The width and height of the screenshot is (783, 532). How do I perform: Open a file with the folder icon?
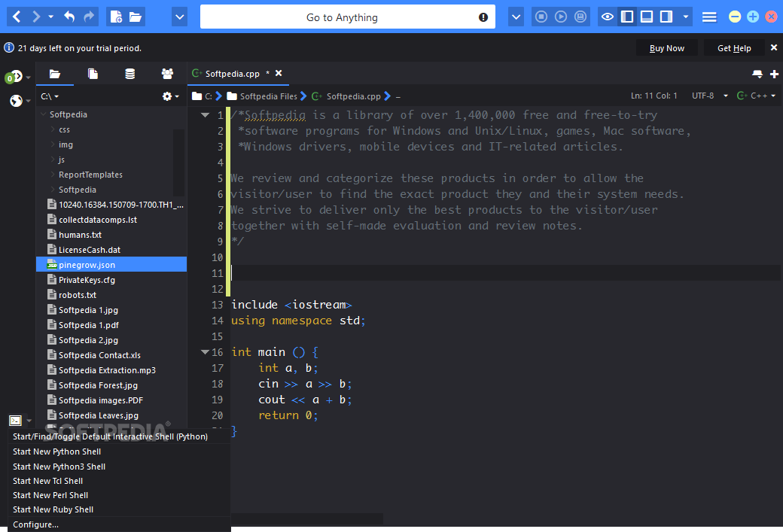[x=136, y=17]
